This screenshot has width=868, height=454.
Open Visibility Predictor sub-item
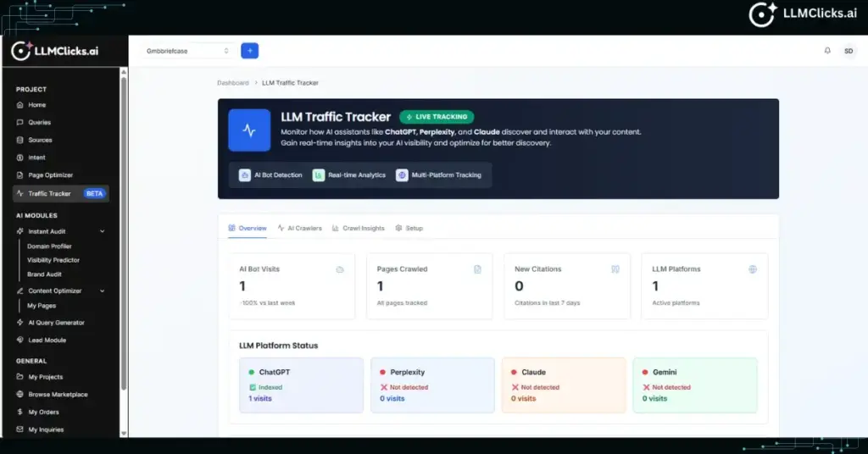tap(53, 260)
